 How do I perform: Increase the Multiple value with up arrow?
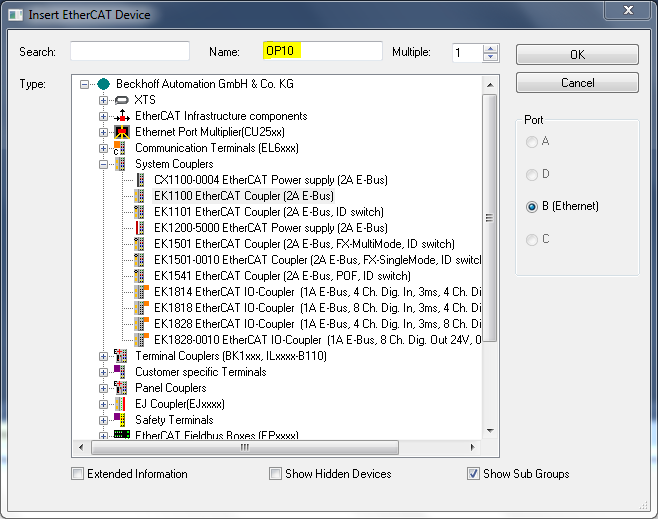[x=490, y=48]
